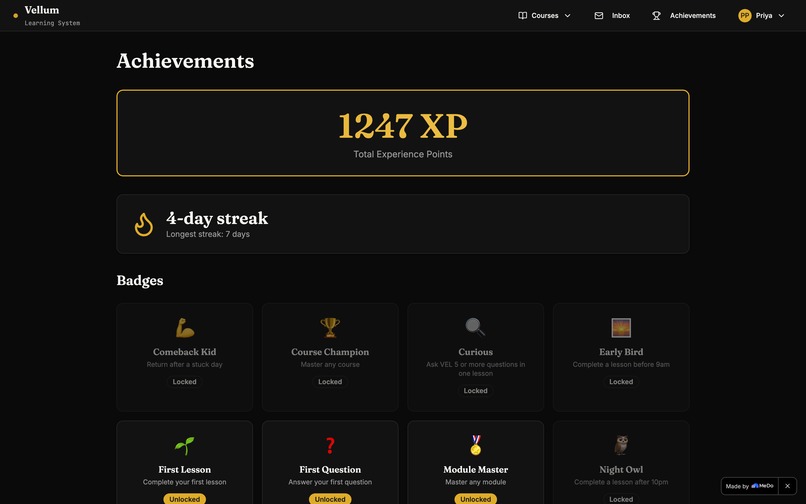The image size is (806, 504).
Task: Click the Locked label under Curious
Action: pos(475,391)
